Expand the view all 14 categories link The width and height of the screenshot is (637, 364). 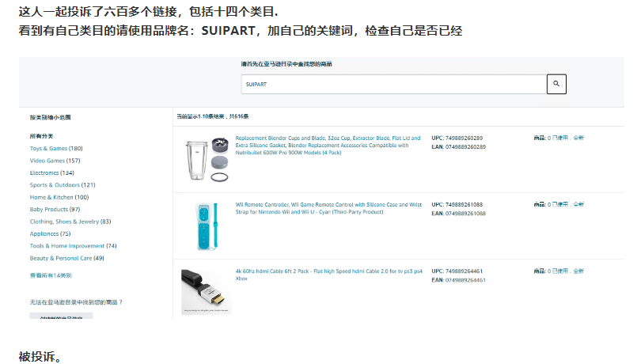tap(51, 275)
